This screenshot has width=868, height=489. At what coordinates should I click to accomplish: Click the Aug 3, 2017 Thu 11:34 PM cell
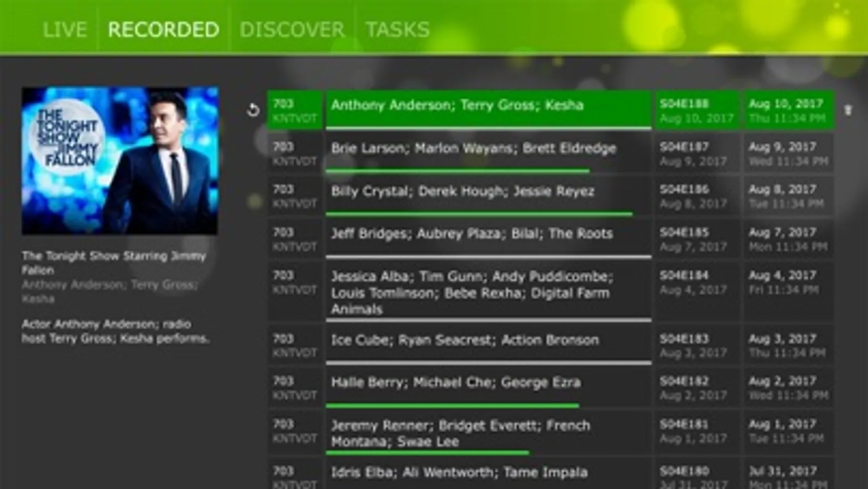[788, 345]
